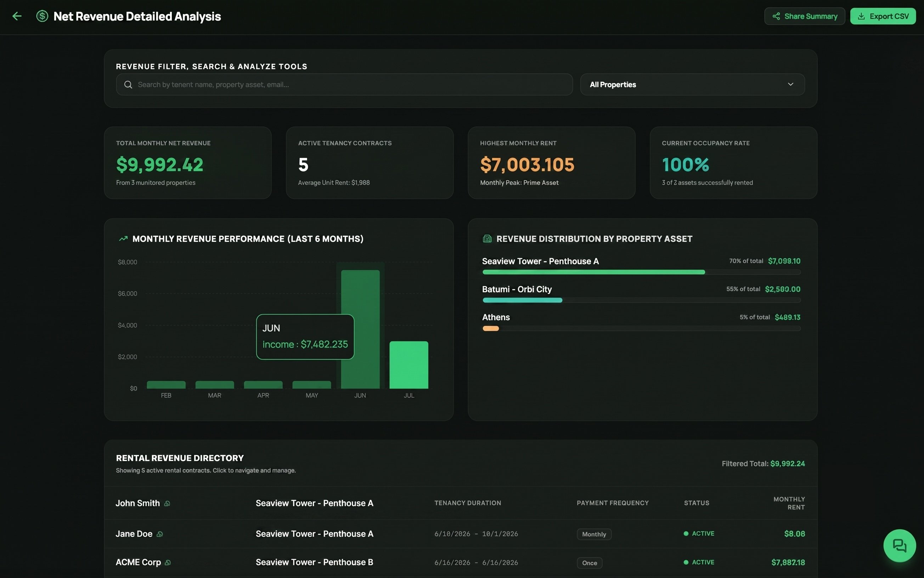Select the MAY revenue bar

point(311,385)
